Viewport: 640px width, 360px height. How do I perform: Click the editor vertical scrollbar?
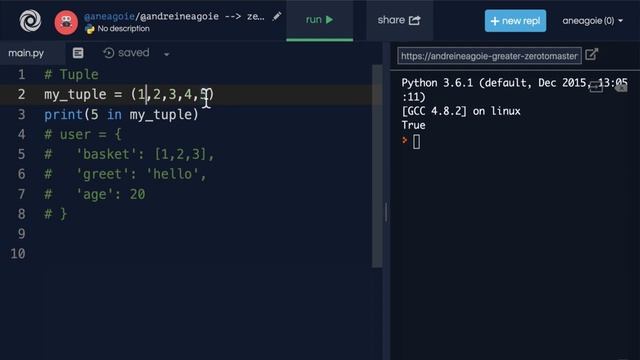377,166
